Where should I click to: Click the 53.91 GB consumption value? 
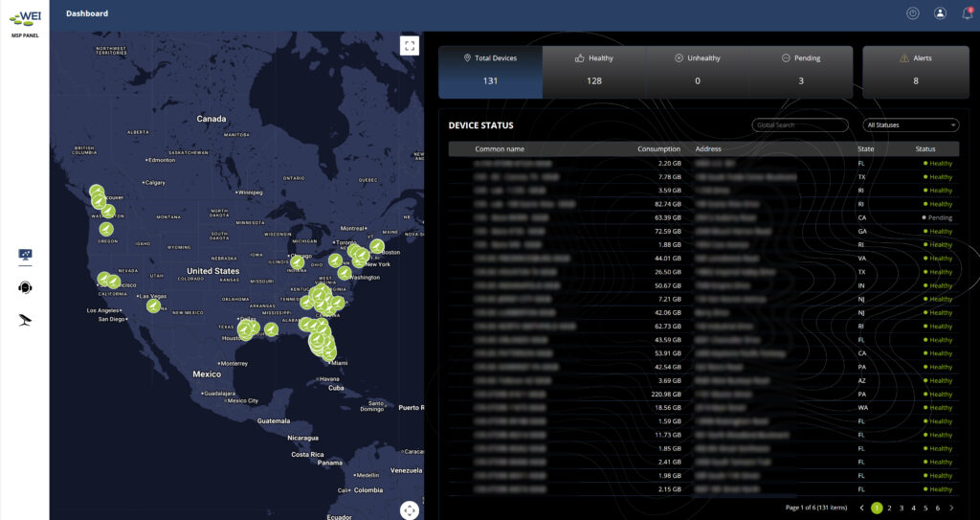[x=667, y=353]
